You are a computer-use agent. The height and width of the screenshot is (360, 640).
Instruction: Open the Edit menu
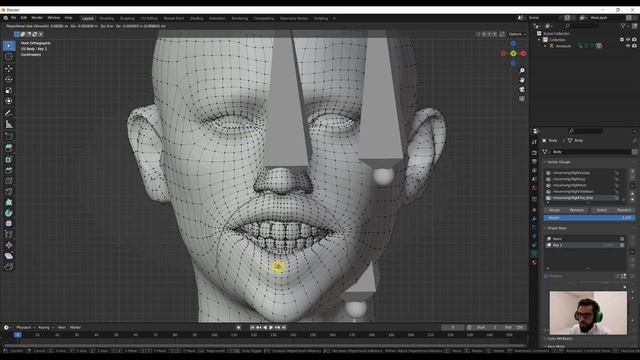click(24, 18)
